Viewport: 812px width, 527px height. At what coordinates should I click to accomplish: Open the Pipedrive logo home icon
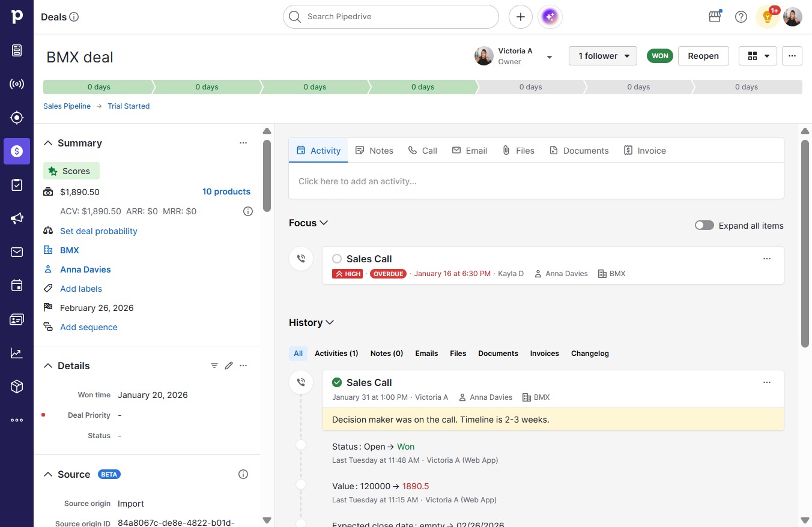click(17, 17)
